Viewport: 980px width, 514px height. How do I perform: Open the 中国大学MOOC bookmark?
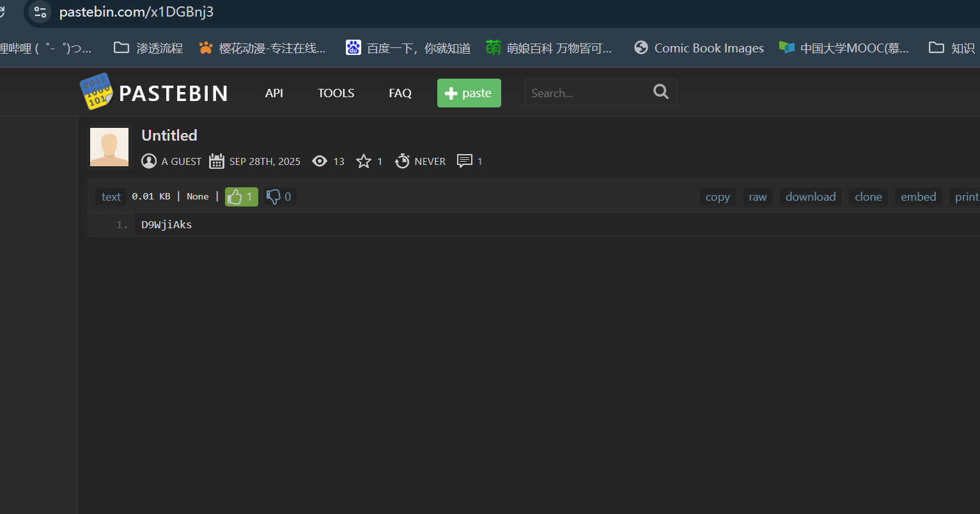coord(844,48)
